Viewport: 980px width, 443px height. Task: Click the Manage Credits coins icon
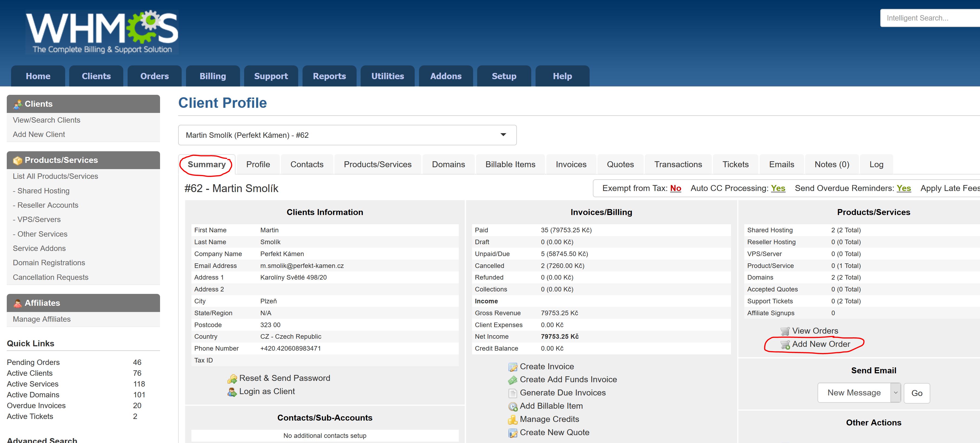(x=513, y=419)
